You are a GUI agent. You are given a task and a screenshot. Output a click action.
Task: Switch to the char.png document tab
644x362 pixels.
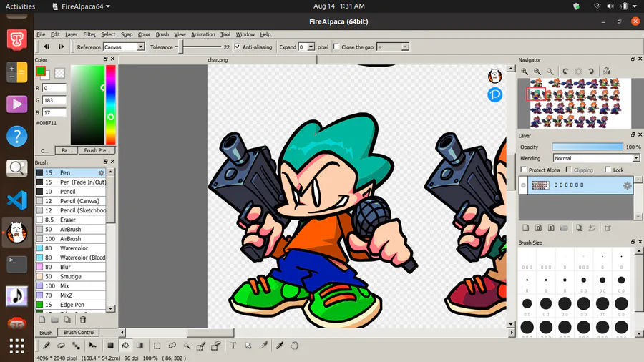pyautogui.click(x=218, y=59)
